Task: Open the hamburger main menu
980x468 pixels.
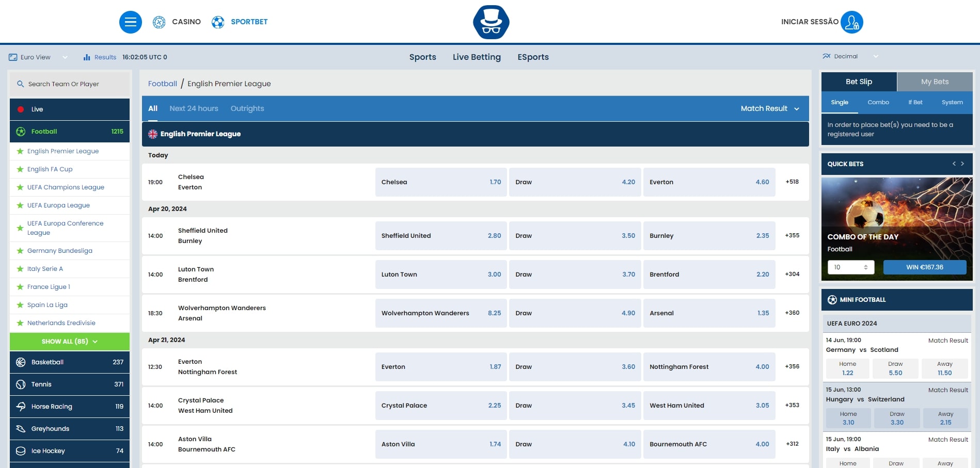Action: click(x=130, y=22)
